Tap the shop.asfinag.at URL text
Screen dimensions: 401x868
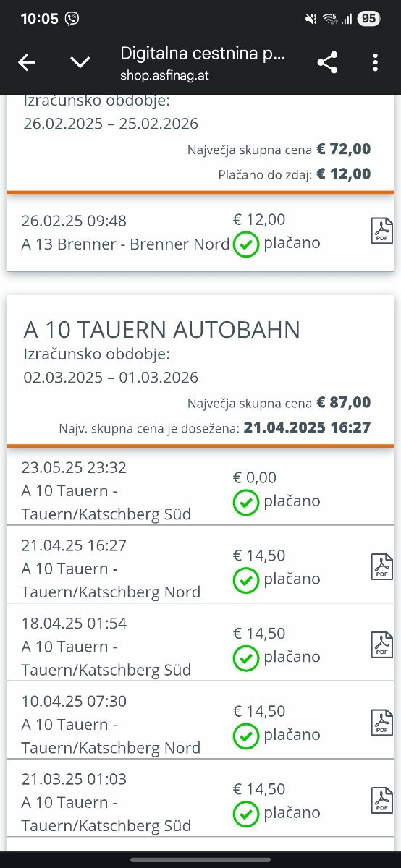[165, 75]
